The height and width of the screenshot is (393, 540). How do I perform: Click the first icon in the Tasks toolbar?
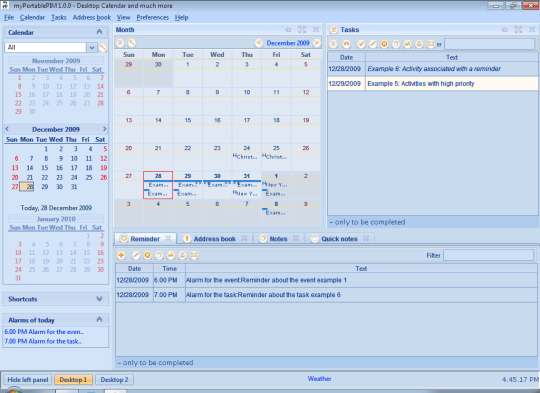333,44
